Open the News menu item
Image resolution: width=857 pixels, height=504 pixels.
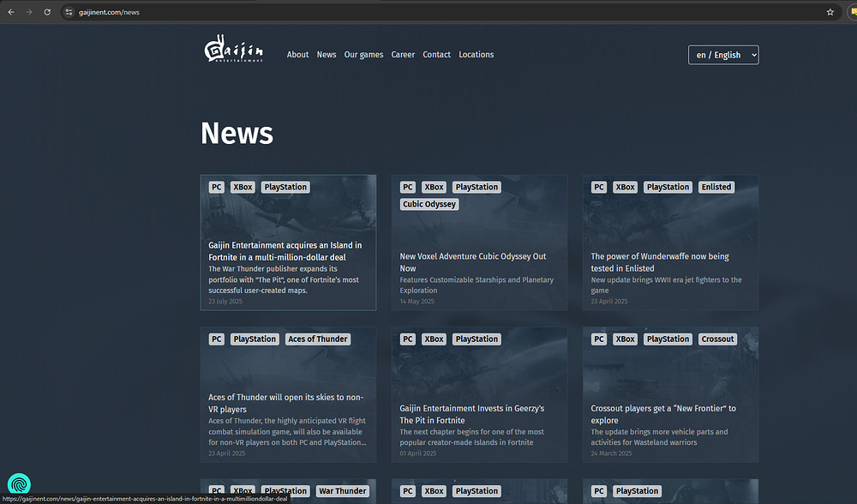coord(327,55)
